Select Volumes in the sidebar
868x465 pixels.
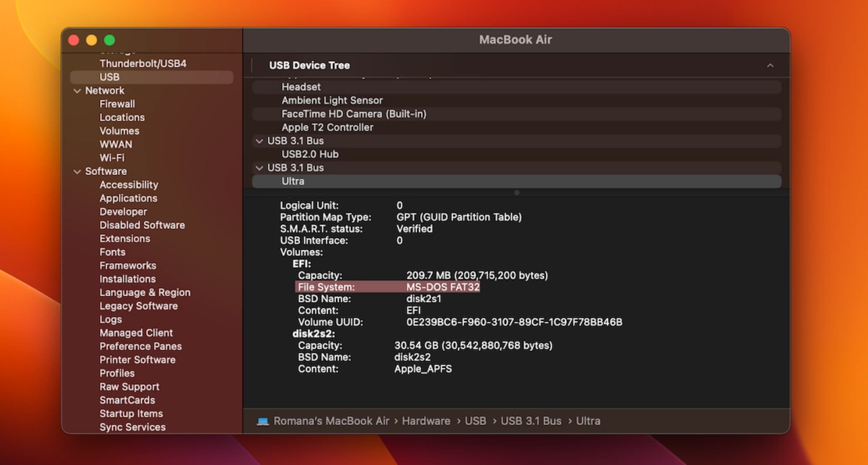point(119,131)
